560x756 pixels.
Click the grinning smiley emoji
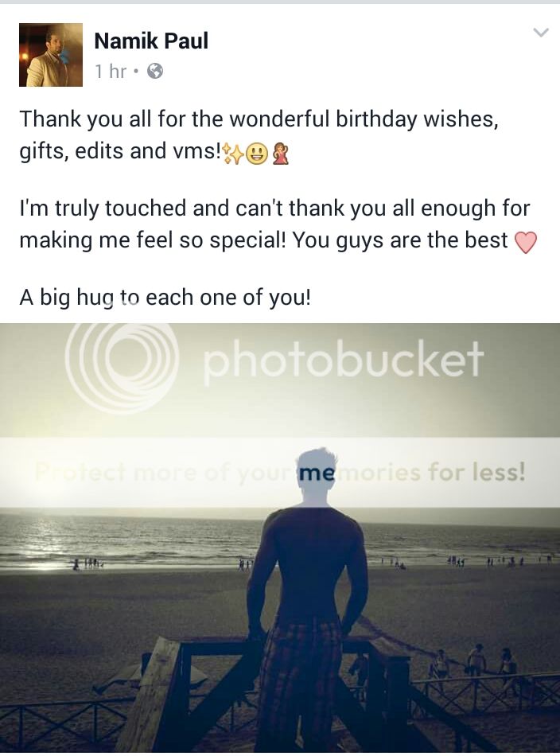coord(257,154)
